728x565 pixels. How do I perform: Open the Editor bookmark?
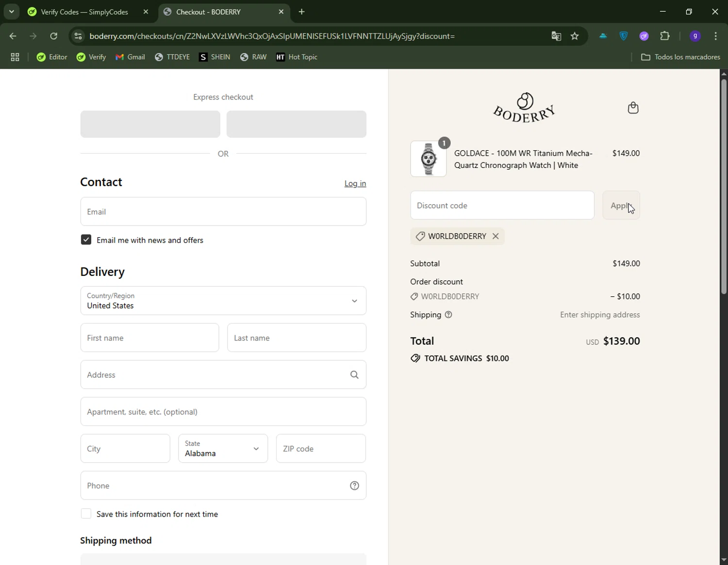[52, 57]
